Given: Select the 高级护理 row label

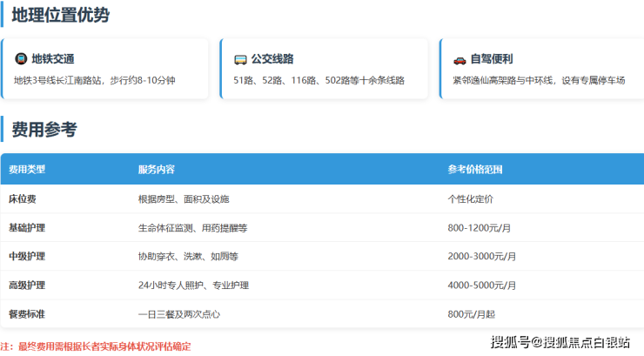Looking at the screenshot, I should coord(27,285).
